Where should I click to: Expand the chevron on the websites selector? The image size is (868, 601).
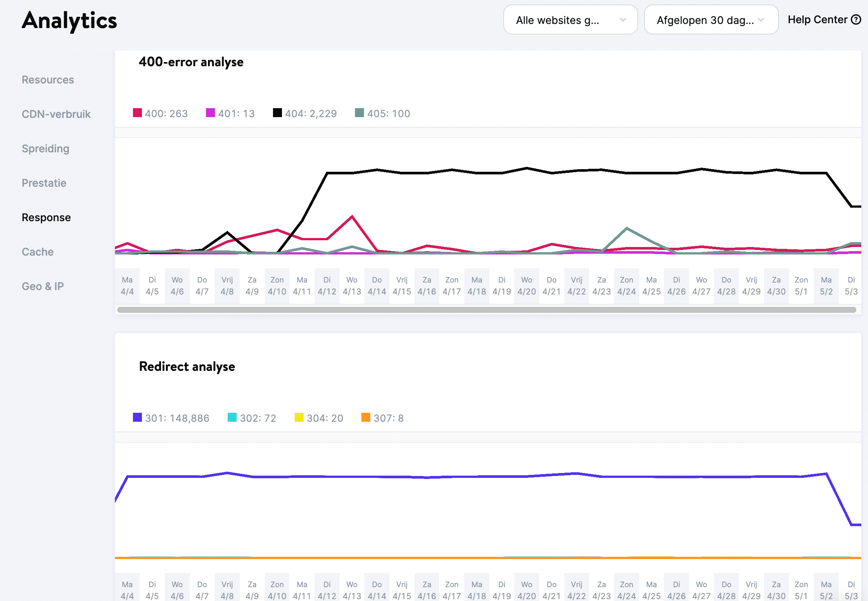[x=623, y=20]
